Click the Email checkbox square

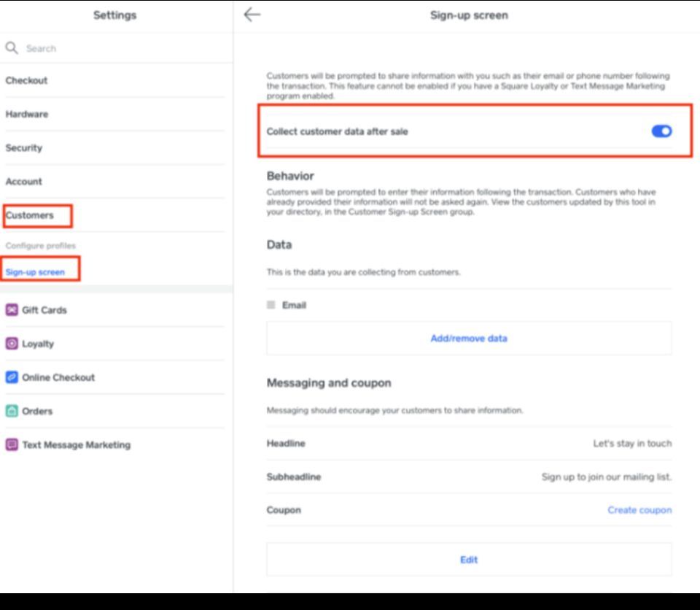pos(271,305)
